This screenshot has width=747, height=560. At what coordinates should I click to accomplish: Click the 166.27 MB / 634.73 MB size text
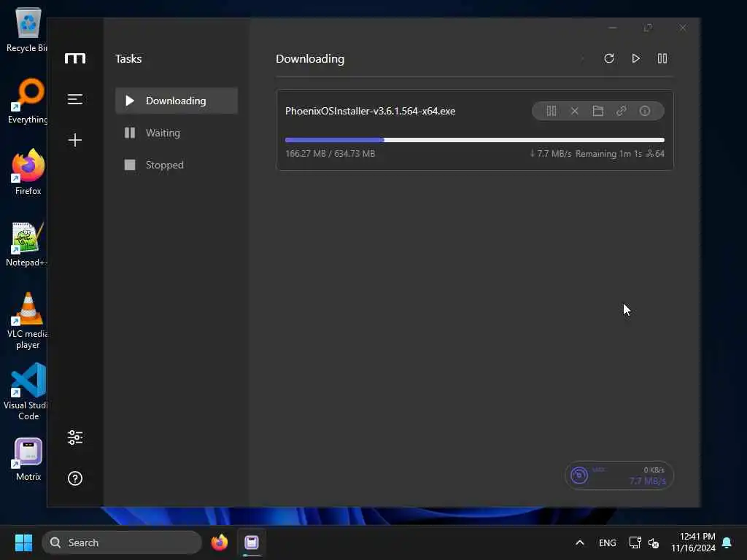pos(330,153)
